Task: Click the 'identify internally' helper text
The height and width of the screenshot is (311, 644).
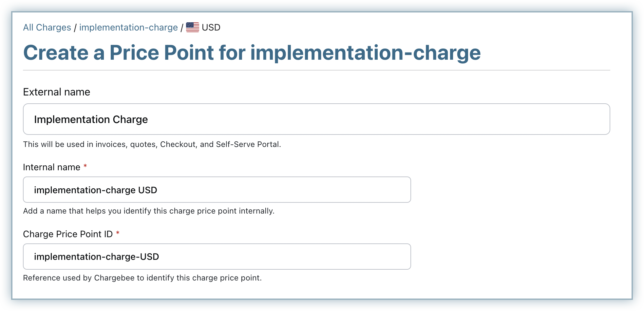Action: pos(148,211)
